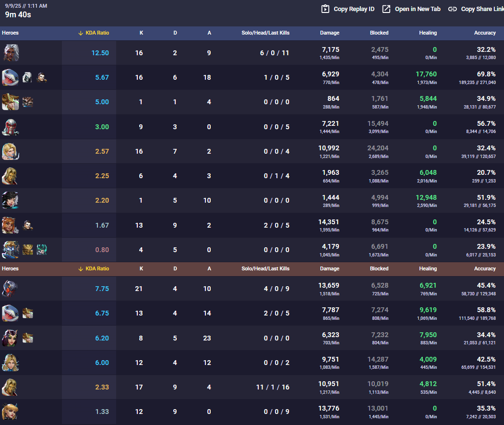The image size is (504, 425).
Task: Sort brown team table by KDA Ratio
Action: click(x=97, y=268)
